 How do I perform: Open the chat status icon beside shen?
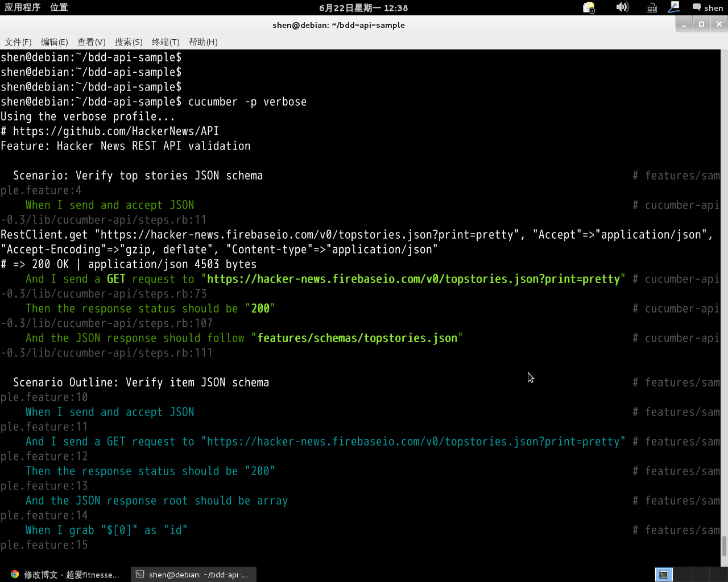(696, 7)
